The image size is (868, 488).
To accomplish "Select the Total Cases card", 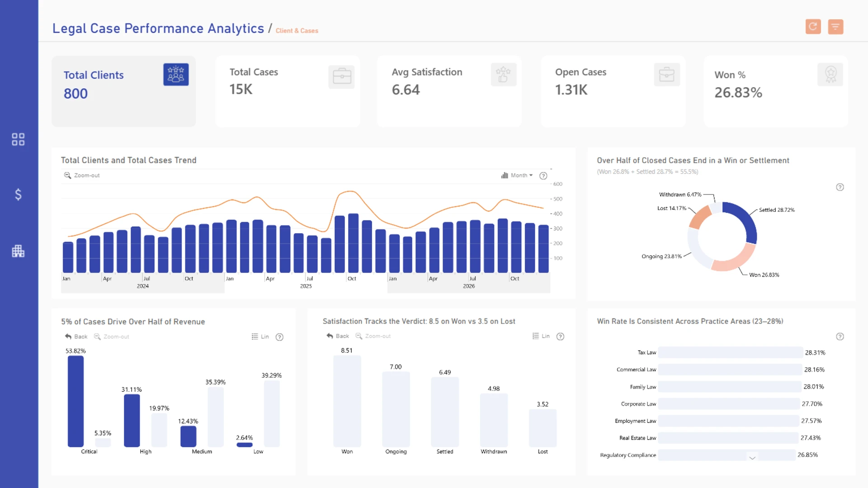I will (288, 91).
